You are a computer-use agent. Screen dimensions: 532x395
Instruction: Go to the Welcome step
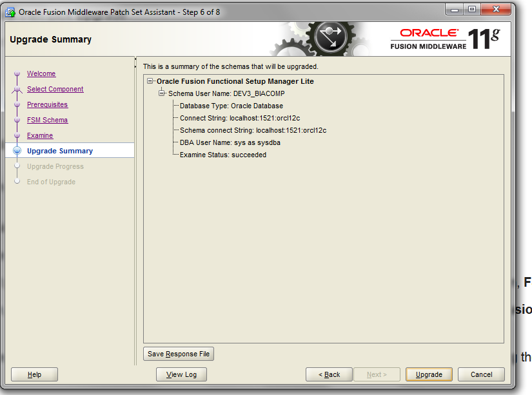click(x=41, y=73)
